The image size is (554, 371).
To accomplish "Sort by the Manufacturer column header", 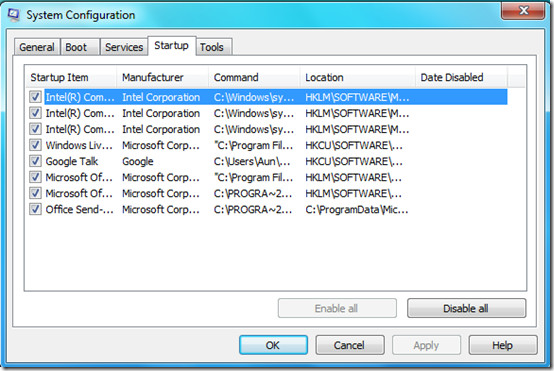I will [163, 77].
